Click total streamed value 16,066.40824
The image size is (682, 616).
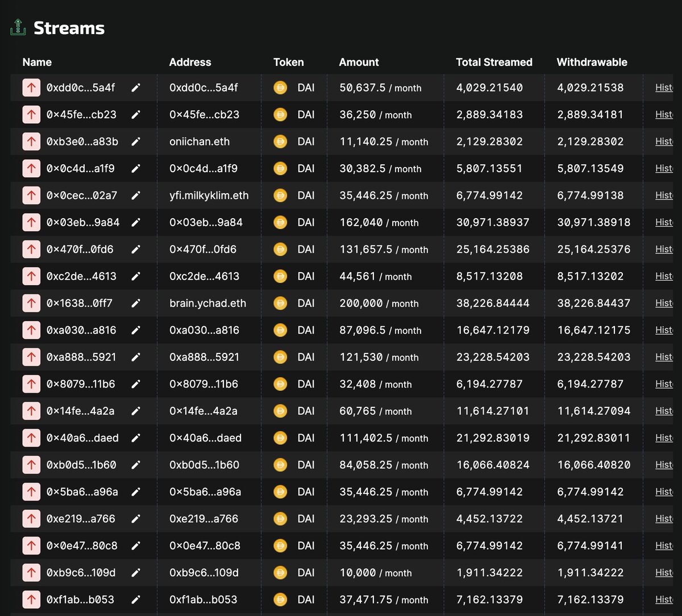tap(493, 465)
